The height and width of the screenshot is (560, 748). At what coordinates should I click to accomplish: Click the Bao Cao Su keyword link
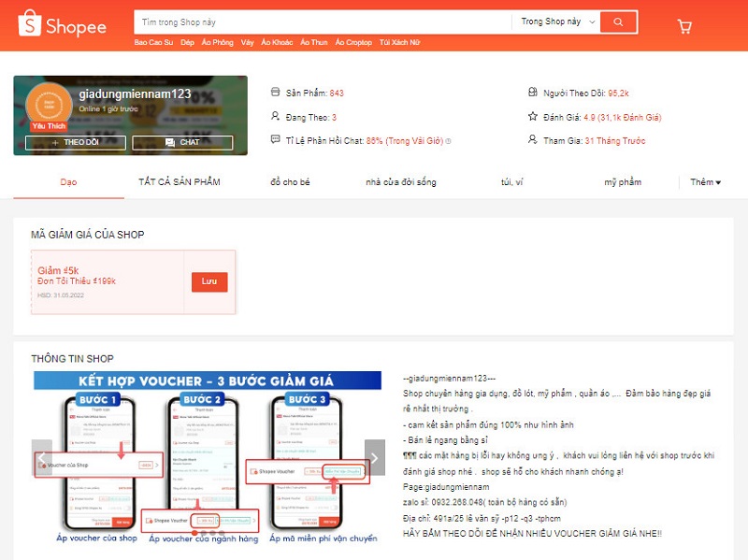pos(154,43)
